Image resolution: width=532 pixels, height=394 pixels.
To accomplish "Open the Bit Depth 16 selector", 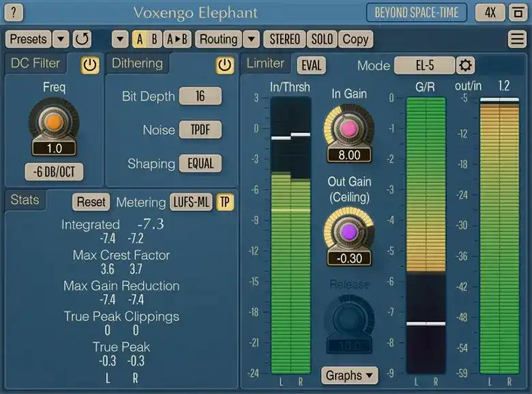I will [200, 96].
